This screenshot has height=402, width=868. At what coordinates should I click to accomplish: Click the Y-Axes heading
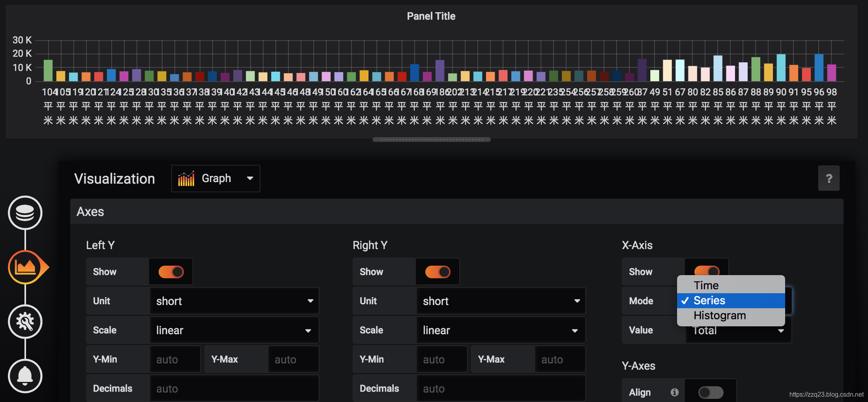638,366
